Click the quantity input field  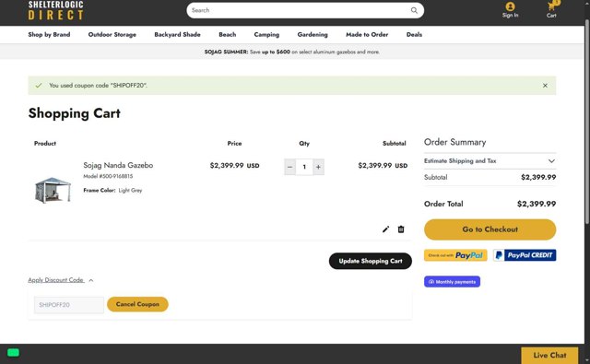(x=304, y=167)
